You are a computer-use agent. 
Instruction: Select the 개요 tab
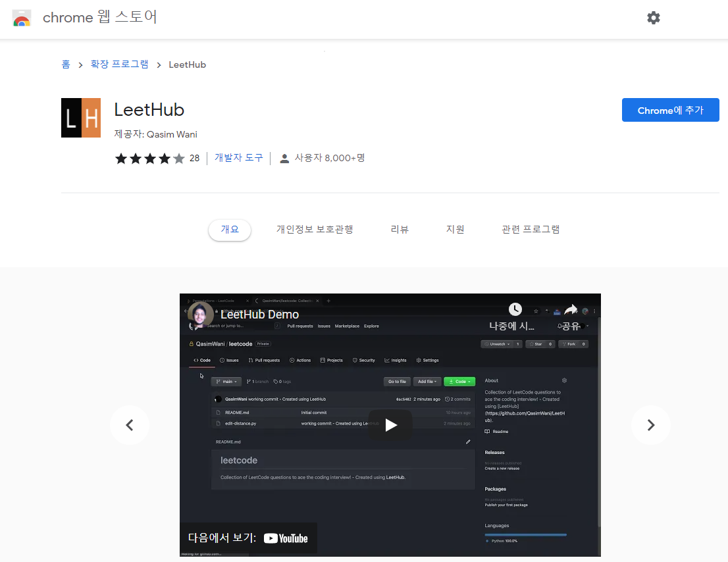point(230,230)
